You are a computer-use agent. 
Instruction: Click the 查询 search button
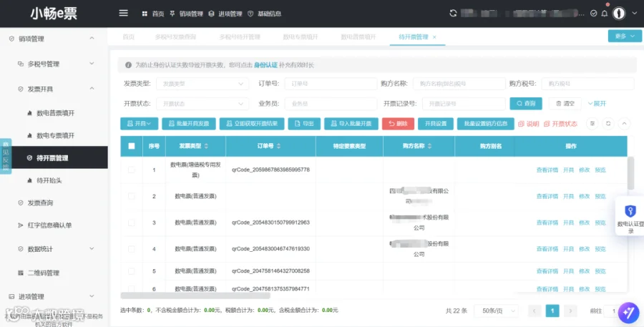(x=526, y=104)
